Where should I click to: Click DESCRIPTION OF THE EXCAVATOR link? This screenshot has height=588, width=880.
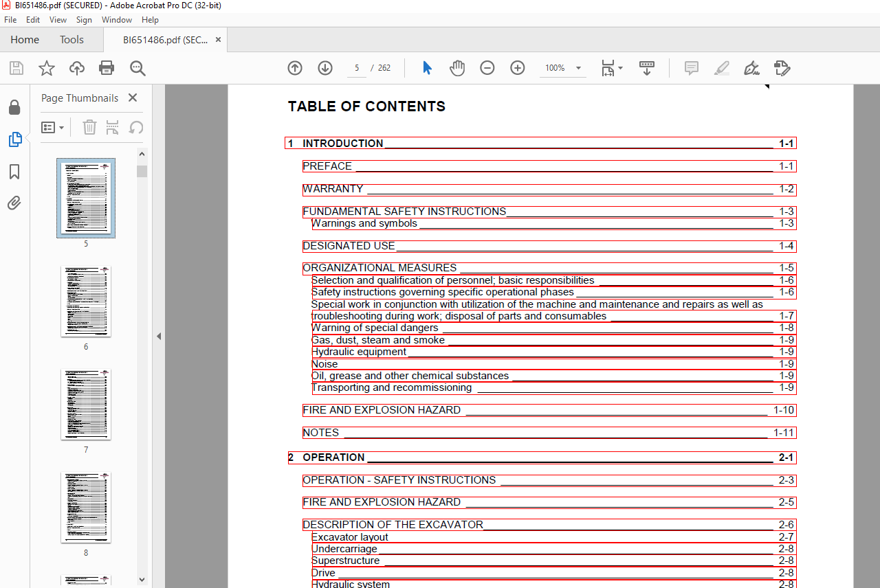(x=549, y=525)
